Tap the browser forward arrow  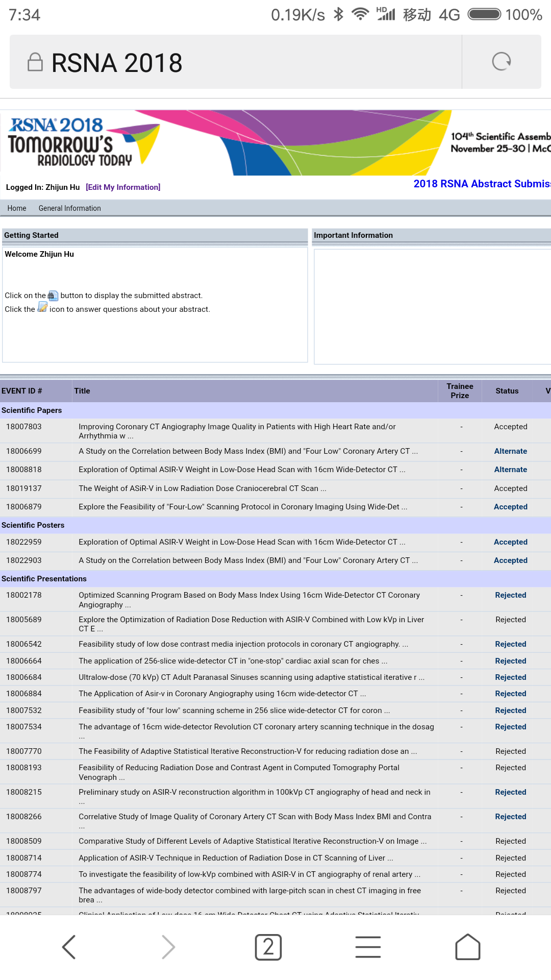168,947
